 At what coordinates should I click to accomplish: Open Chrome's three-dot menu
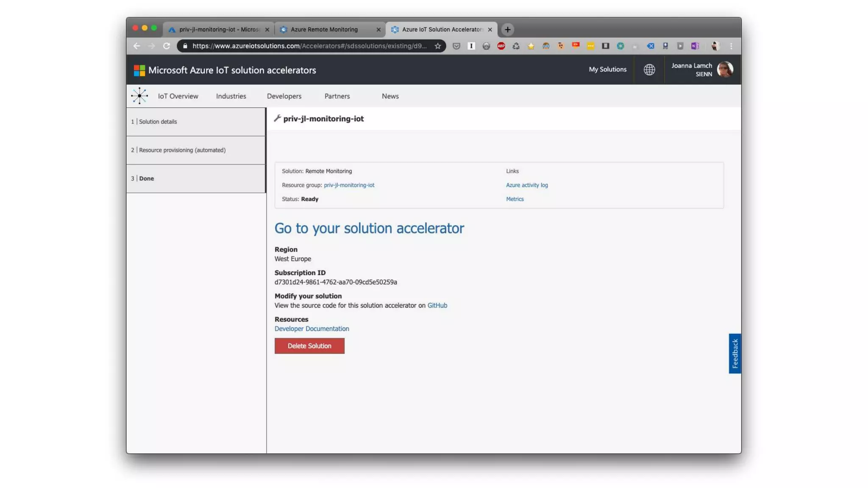731,46
